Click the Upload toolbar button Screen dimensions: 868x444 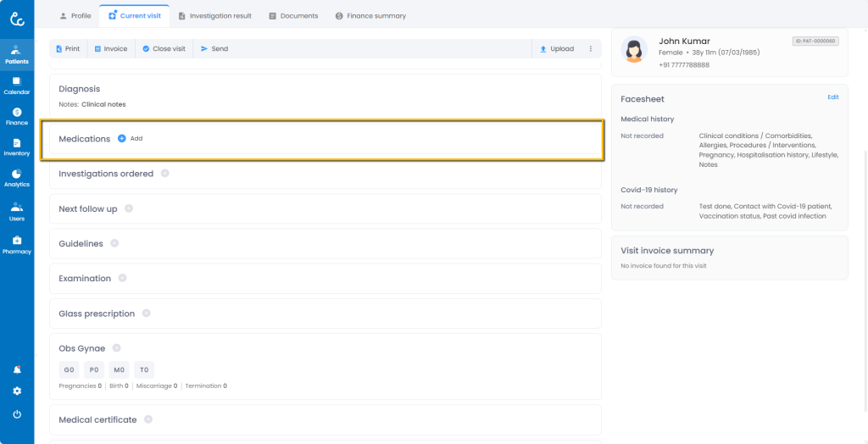(x=556, y=49)
